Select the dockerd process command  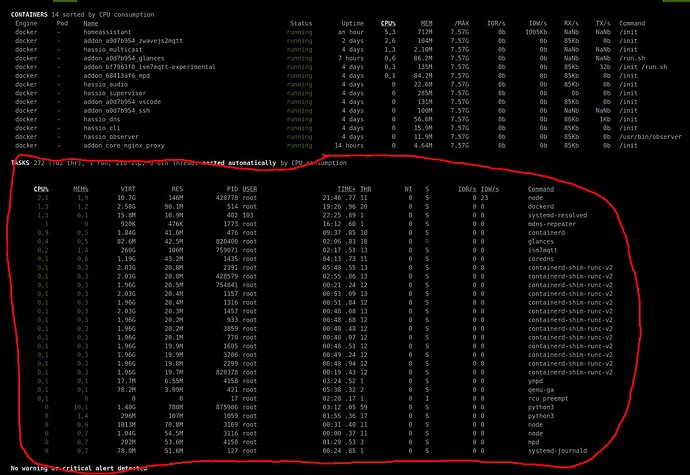click(x=543, y=207)
